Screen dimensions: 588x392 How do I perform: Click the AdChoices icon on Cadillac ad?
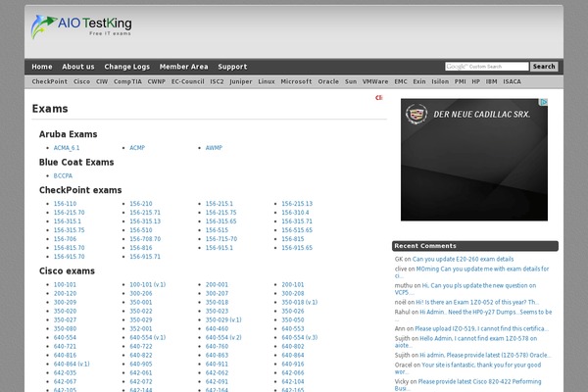(544, 102)
